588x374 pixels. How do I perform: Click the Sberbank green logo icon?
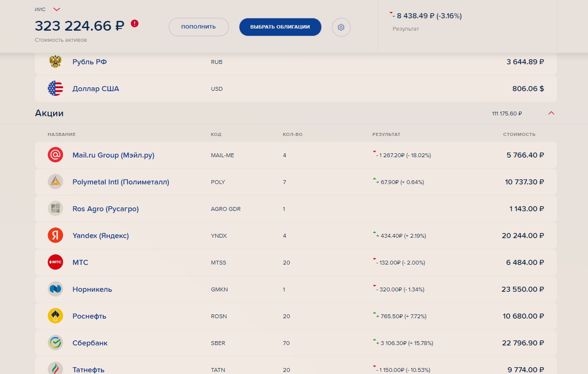[x=55, y=342]
